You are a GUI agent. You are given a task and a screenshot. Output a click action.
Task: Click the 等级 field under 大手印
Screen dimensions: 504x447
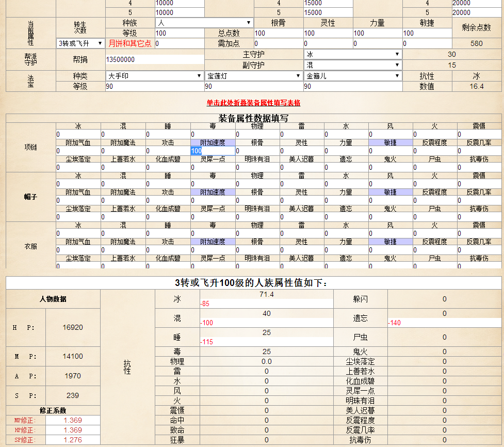coord(154,87)
